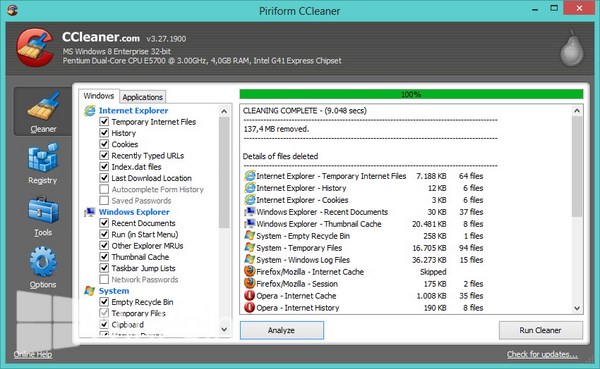The height and width of the screenshot is (369, 600).
Task: Toggle System Temporary Files checkbox
Action: click(104, 313)
